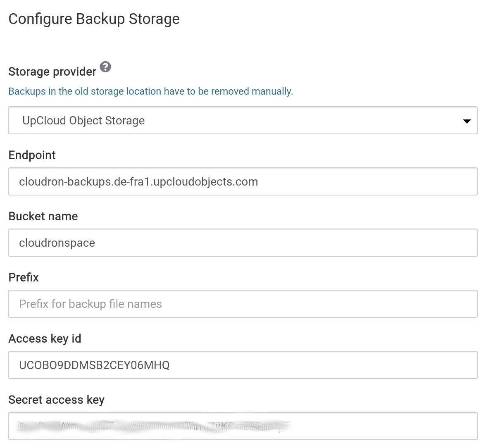Click the Configure Backup Storage heading
486x448 pixels.
click(94, 19)
